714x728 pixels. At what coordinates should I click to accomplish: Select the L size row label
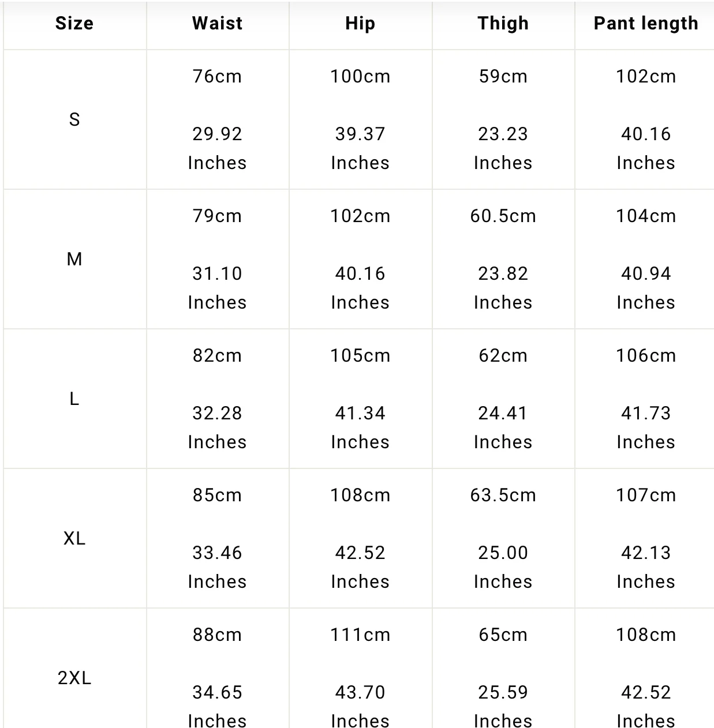point(74,399)
